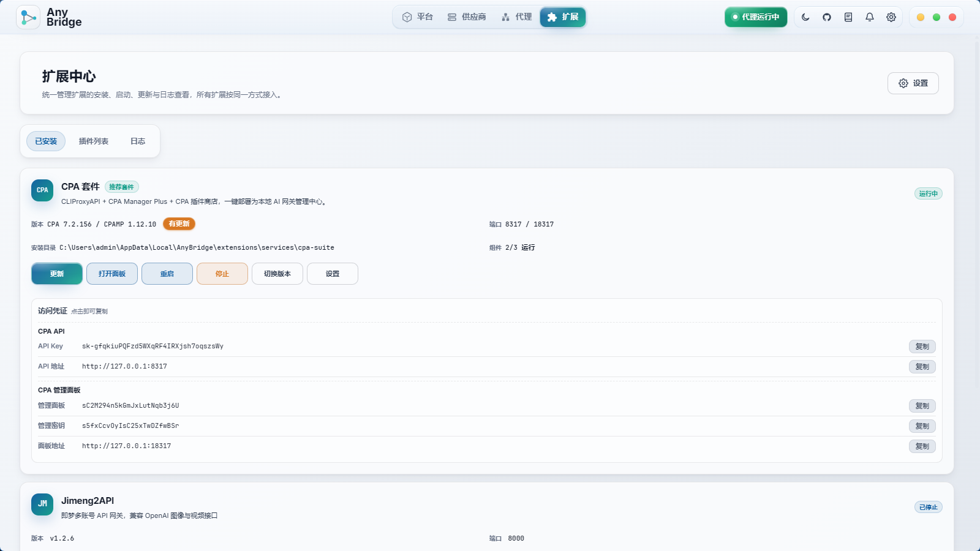Open the document icon in the top bar

(848, 17)
